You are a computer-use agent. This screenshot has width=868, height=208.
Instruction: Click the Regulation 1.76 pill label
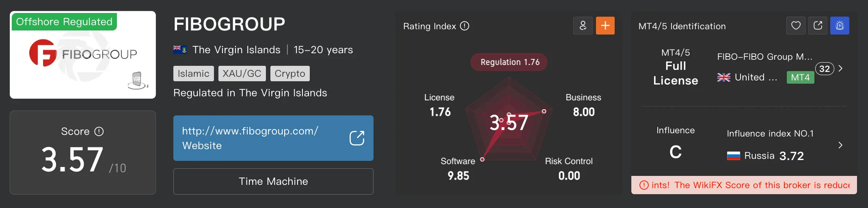point(509,62)
